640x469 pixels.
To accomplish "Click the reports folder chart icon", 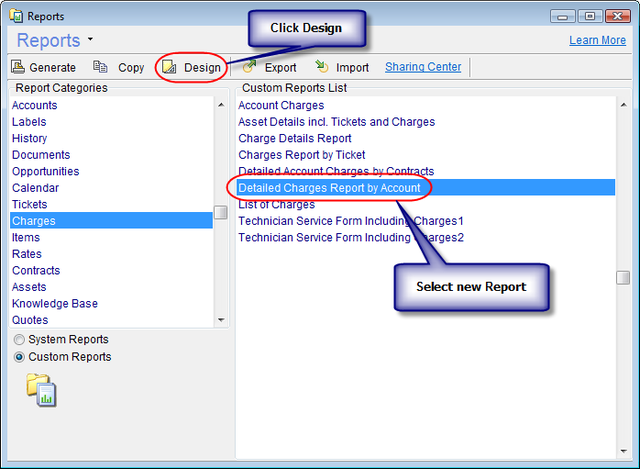I will click(41, 389).
